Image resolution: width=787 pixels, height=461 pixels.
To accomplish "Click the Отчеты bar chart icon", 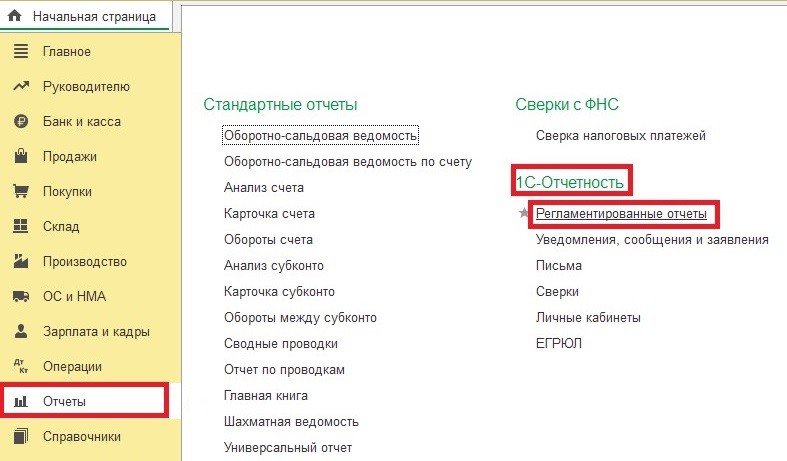I will [x=21, y=401].
